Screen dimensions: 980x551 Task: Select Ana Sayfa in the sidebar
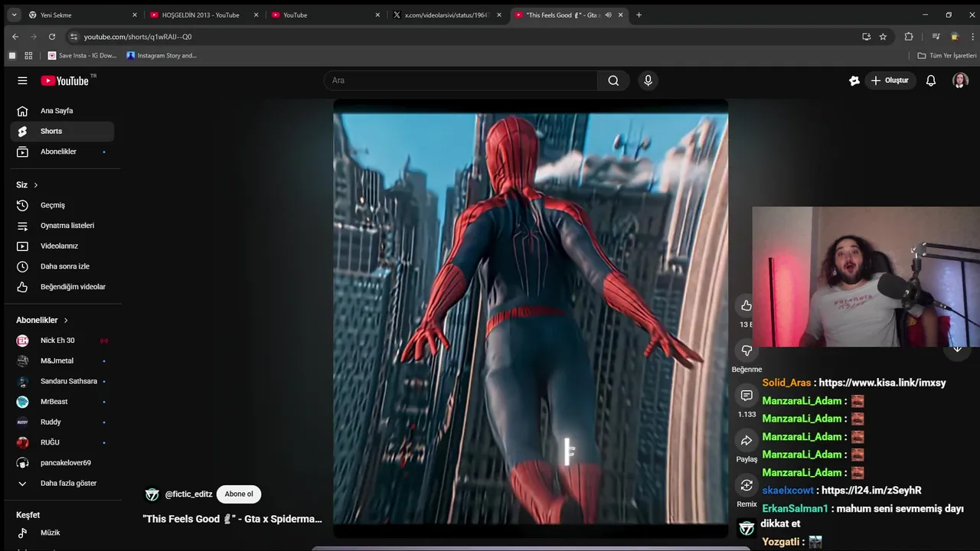tap(57, 111)
